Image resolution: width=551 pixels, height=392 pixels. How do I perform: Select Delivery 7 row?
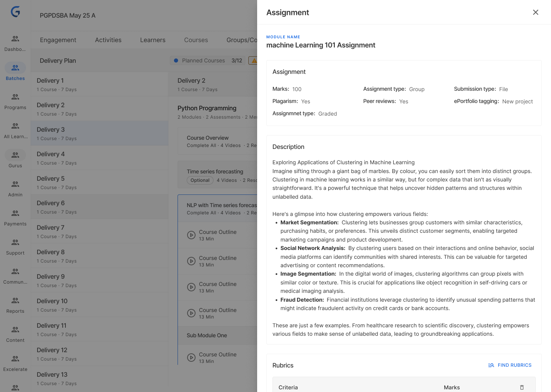[99, 231]
